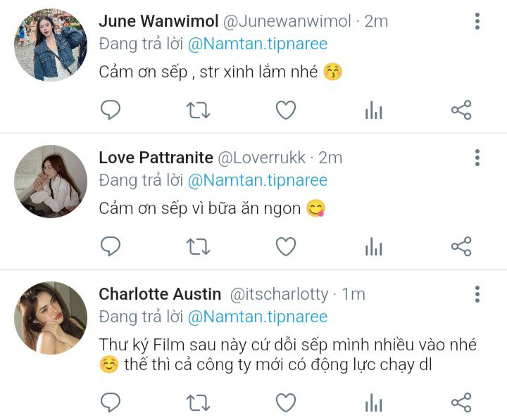
Task: Retweet Love Pattranite's post
Action: (198, 246)
